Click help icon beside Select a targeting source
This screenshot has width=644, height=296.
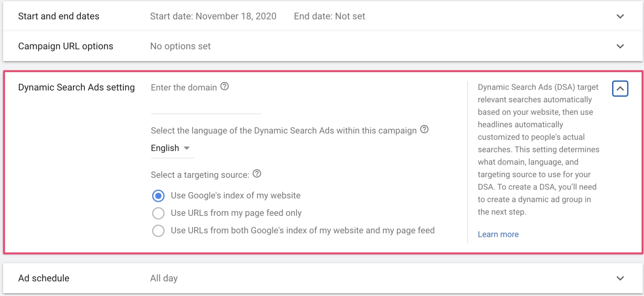pos(257,174)
